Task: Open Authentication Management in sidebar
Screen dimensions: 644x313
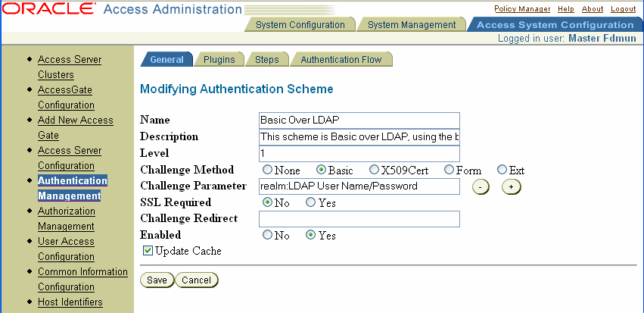Action: [73, 189]
